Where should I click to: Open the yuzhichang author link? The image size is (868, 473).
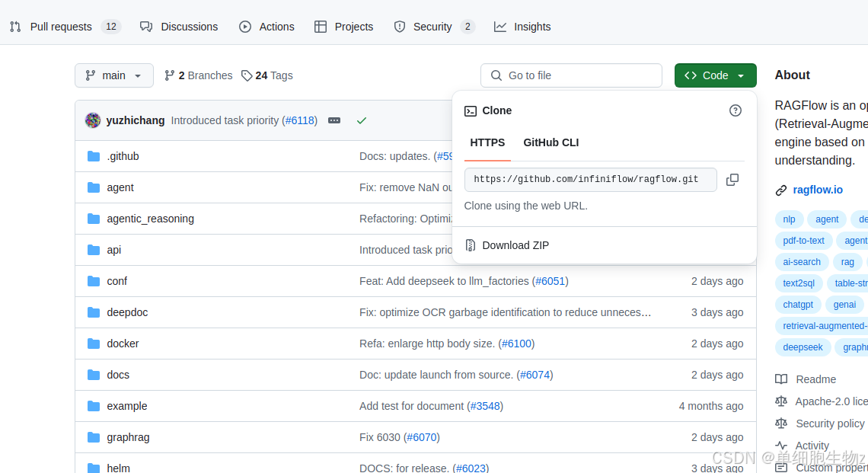click(x=136, y=120)
